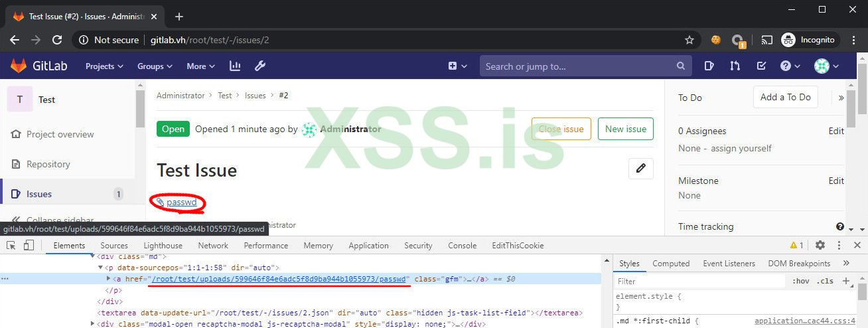Switch to the Lighthouse DevTools tab
Image resolution: width=868 pixels, height=328 pixels.
click(x=163, y=246)
